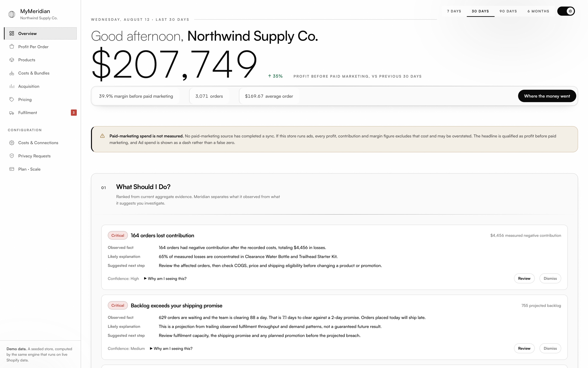The height and width of the screenshot is (368, 588).
Task: Select the 6 MONTHS range tab
Action: (x=538, y=11)
